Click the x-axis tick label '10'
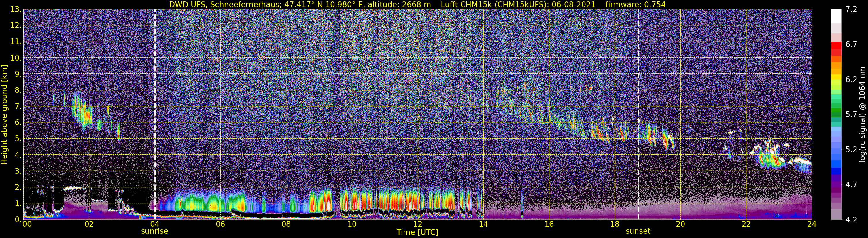 352,224
